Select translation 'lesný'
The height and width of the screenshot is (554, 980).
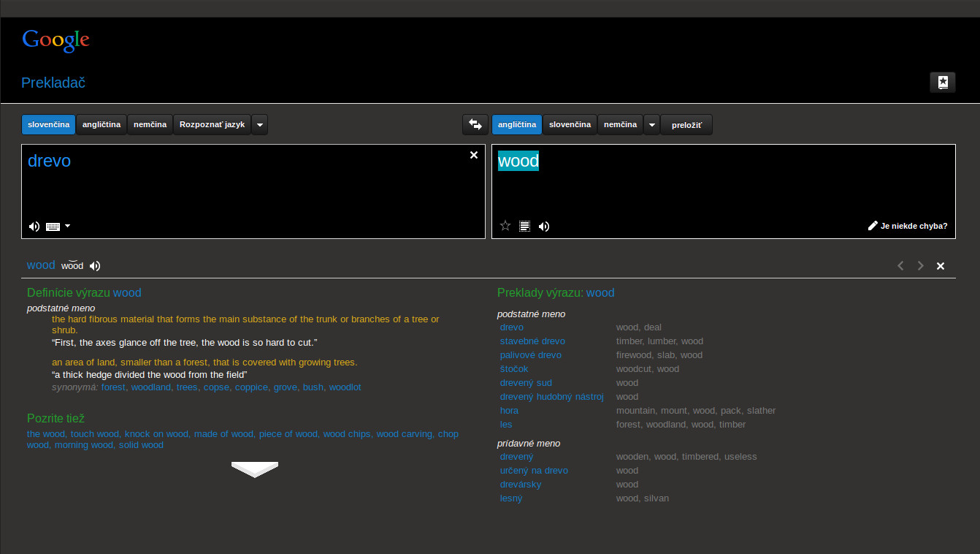[x=511, y=498]
